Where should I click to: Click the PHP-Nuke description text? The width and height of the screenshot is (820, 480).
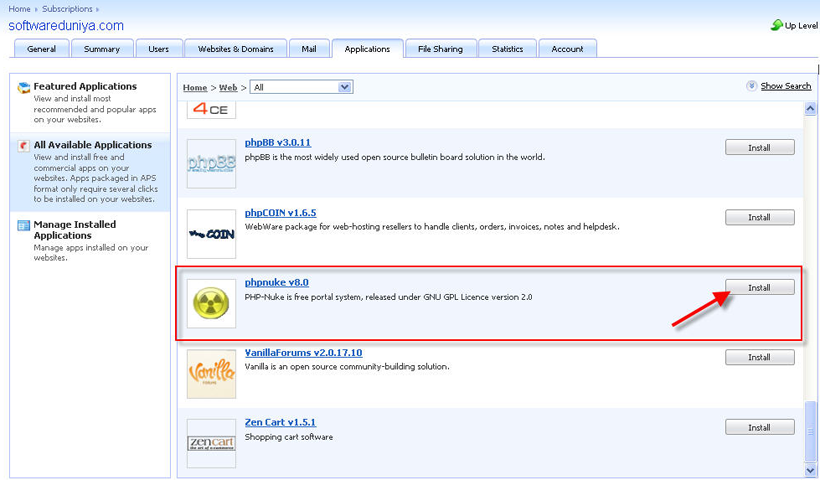pos(389,296)
